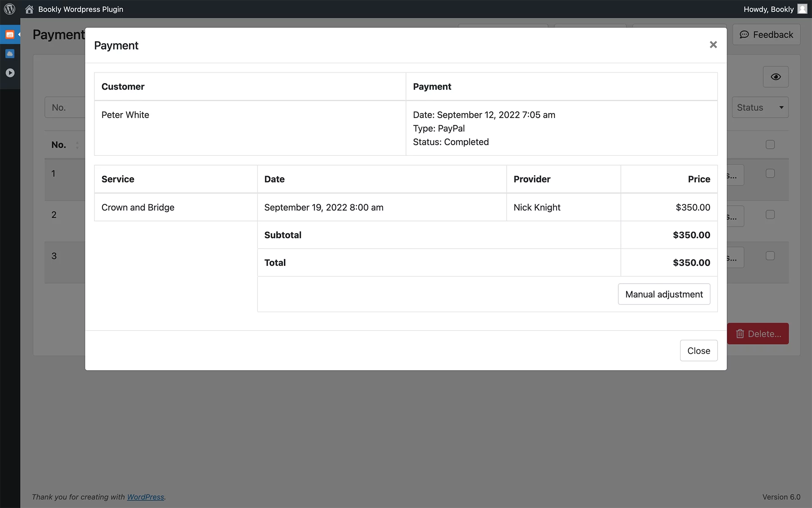The height and width of the screenshot is (508, 812).
Task: Click Bookly Wordpress Plugin site title
Action: pyautogui.click(x=81, y=9)
